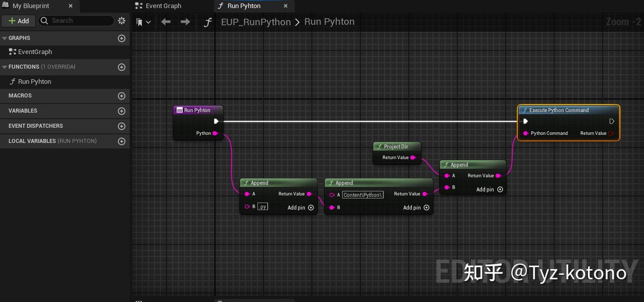Click the plus icon to add a Variable
The width and height of the screenshot is (644, 302).
coord(121,111)
